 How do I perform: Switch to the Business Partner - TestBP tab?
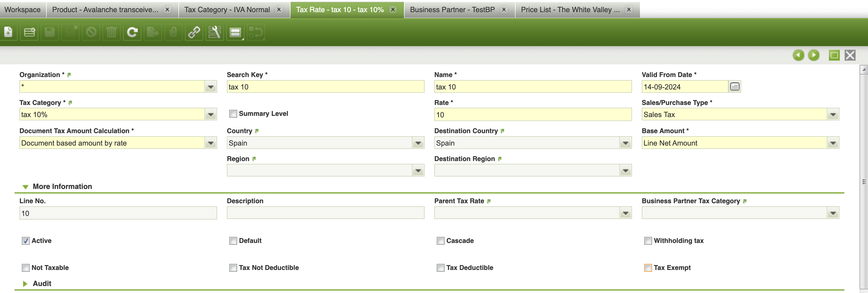point(452,9)
